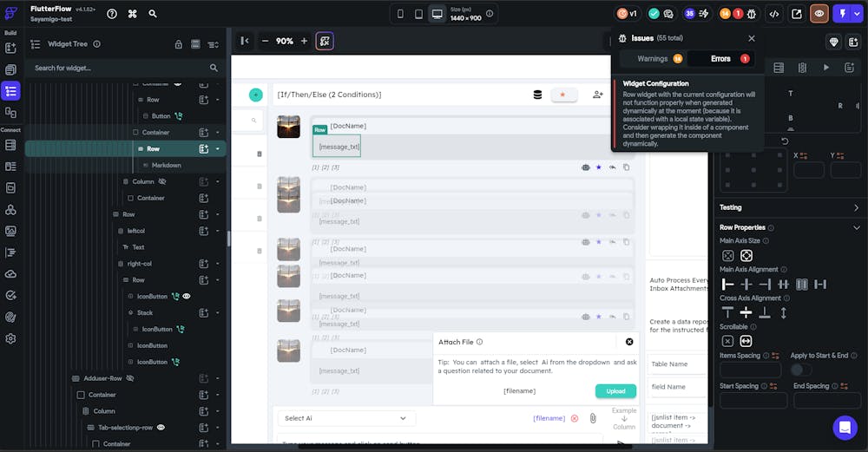The width and height of the screenshot is (868, 452).
Task: Set Scrollable to off option
Action: (x=727, y=341)
